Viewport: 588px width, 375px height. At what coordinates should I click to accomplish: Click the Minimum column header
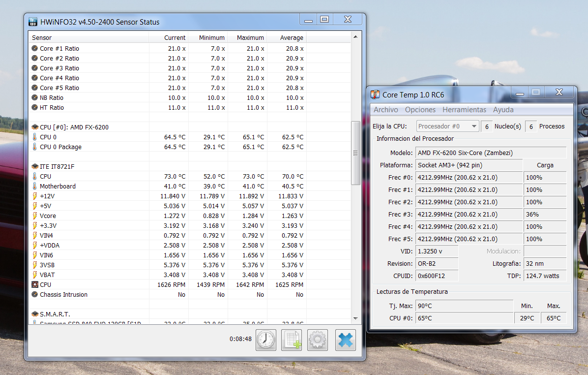(208, 37)
